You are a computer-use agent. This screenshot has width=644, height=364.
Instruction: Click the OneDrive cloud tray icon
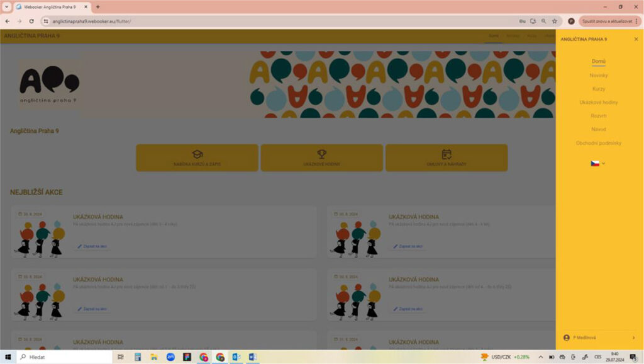[562, 357]
